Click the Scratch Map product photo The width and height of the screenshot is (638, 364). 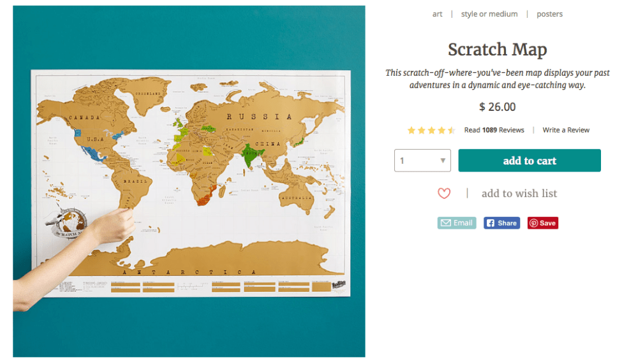click(189, 181)
